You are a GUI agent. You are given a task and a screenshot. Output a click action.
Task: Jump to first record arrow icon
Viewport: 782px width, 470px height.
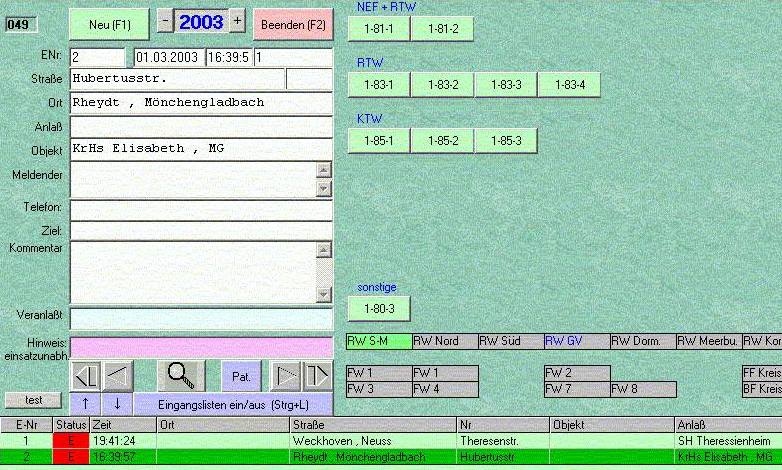[86, 376]
